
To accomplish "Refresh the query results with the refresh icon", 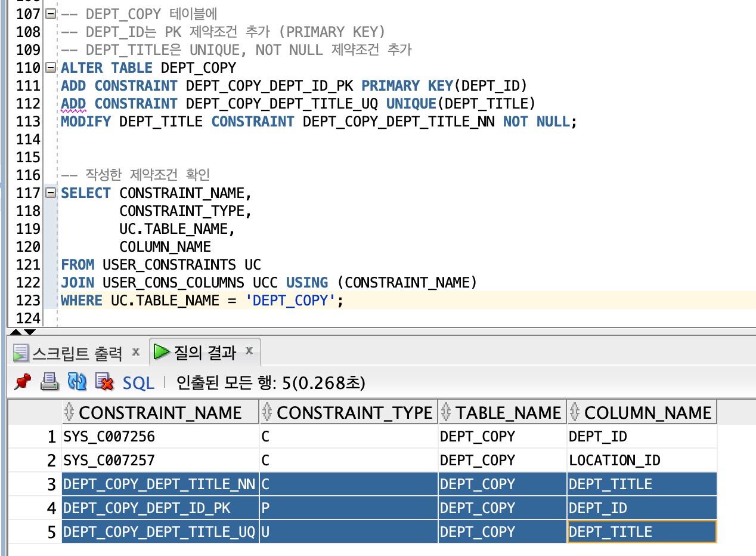I will pos(78,382).
